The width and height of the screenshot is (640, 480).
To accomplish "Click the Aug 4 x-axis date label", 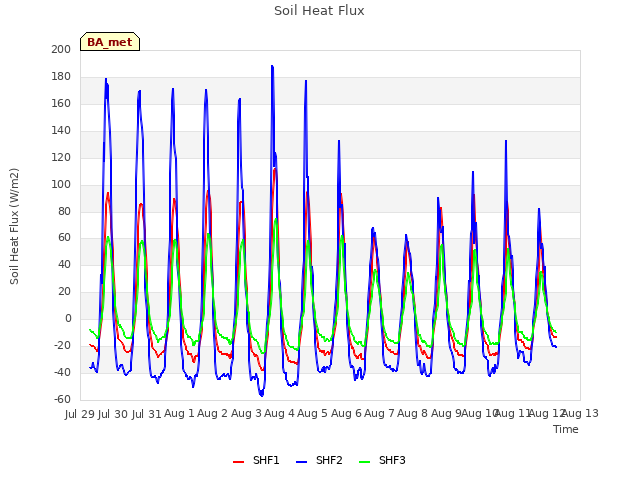I will pyautogui.click(x=279, y=413).
